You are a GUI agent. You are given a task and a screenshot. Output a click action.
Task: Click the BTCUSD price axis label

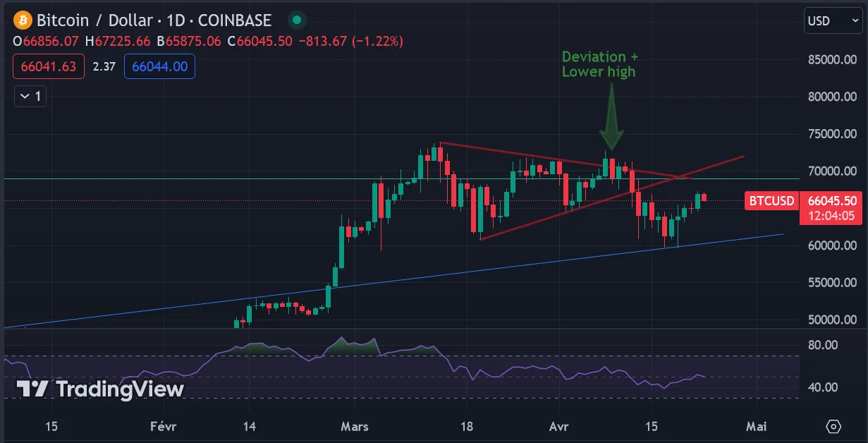771,201
